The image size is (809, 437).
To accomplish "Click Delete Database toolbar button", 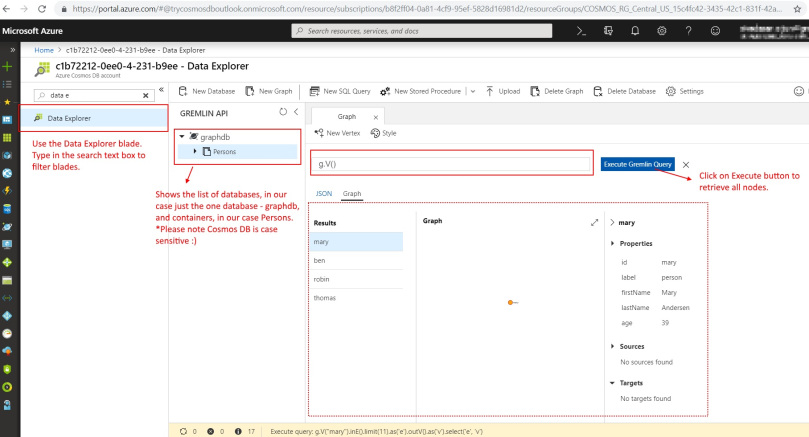I will [624, 91].
